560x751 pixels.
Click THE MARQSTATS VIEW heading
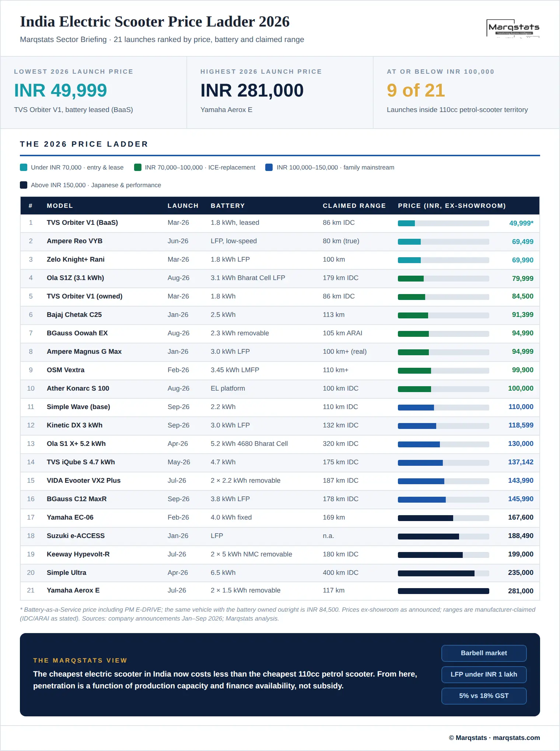[80, 660]
